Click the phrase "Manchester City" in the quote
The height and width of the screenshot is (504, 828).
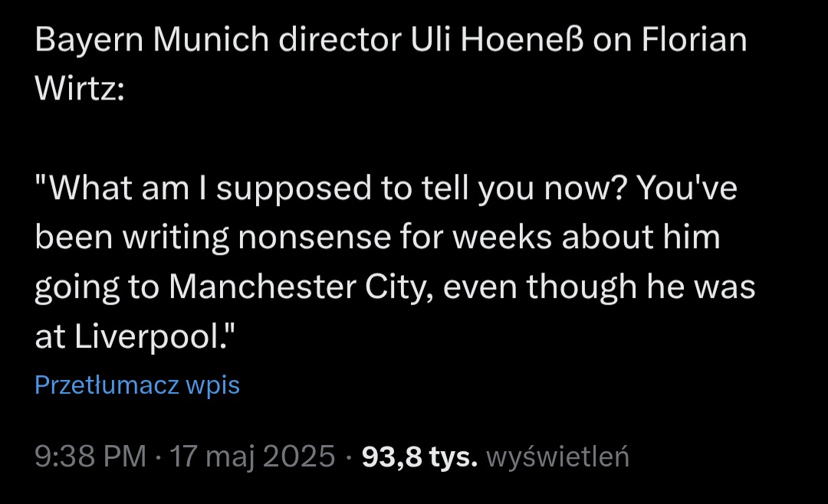click(294, 287)
